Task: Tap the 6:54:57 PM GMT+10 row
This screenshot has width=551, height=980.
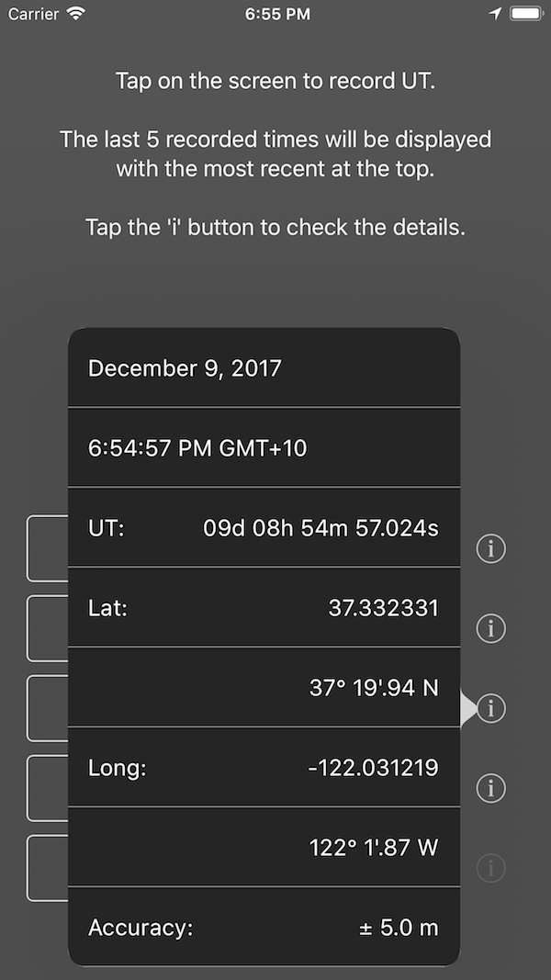Action: (264, 448)
